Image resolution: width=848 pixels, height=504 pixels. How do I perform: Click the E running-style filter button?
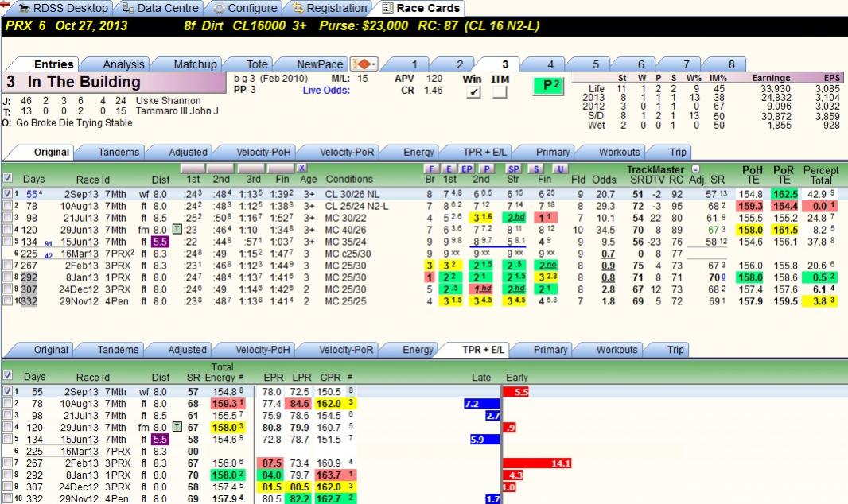click(449, 169)
